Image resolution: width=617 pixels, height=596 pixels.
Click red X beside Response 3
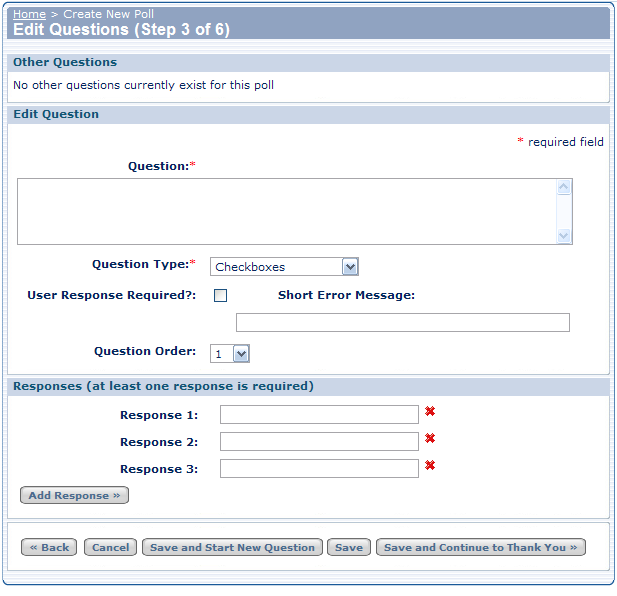click(430, 465)
